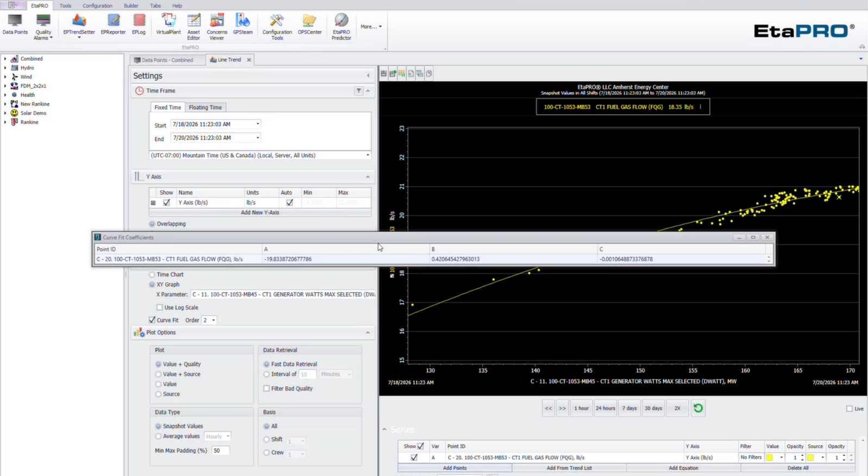Click the Wind turbine icon in the tree
Screen dimensions: 868x476
[x=15, y=77]
